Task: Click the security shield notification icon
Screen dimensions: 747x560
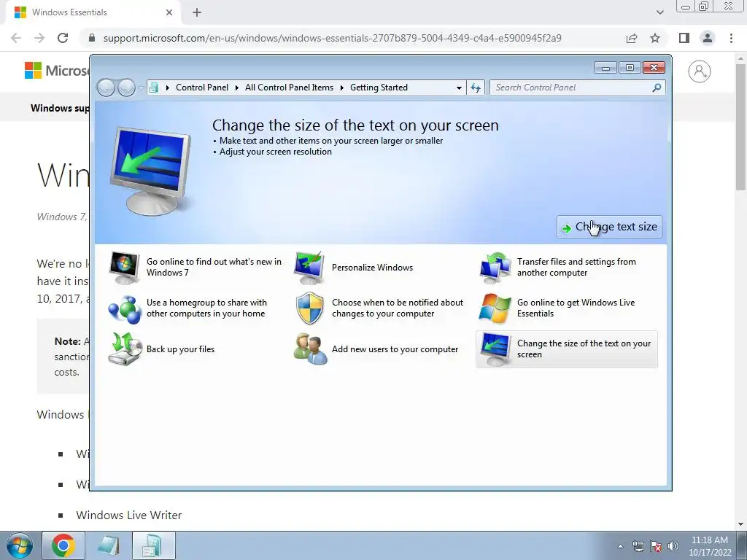Action: (x=309, y=308)
